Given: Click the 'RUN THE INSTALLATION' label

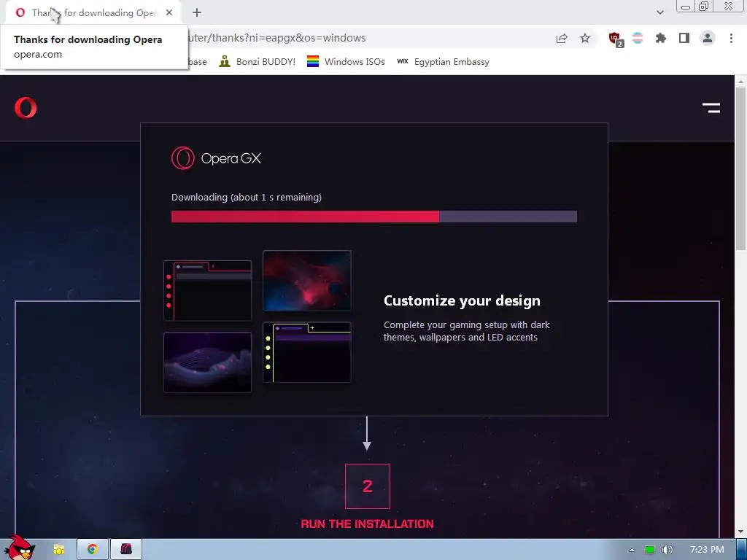Looking at the screenshot, I should [368, 524].
